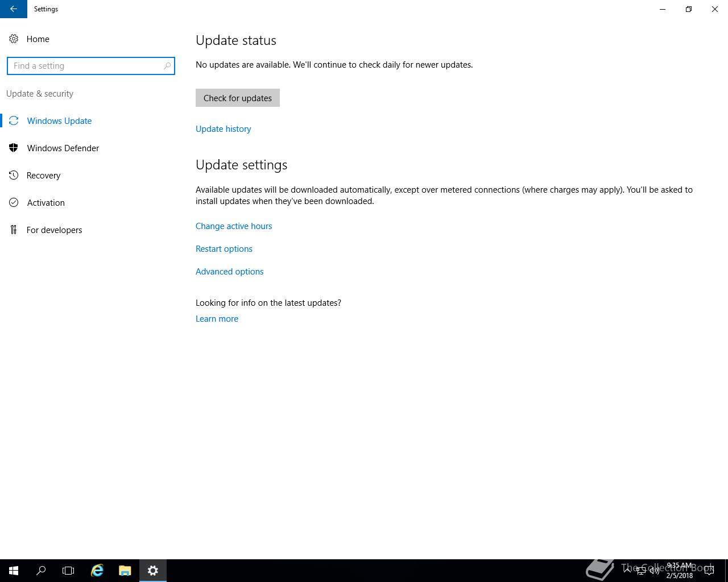728x582 pixels.
Task: Open Windows Defender section
Action: click(63, 148)
